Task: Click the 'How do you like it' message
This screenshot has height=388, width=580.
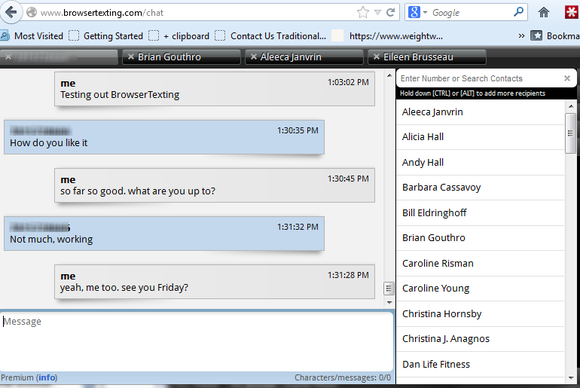Action: (x=164, y=137)
